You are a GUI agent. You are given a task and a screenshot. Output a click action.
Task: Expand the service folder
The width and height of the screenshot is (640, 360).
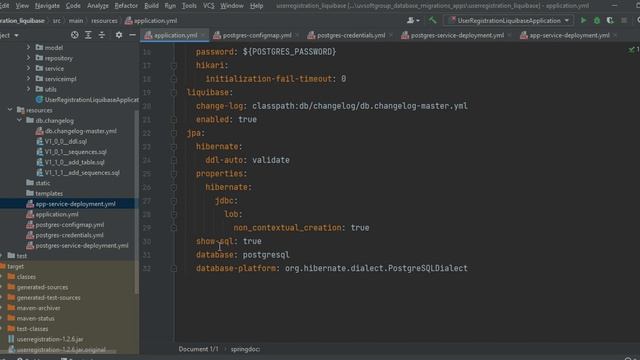coord(29,68)
